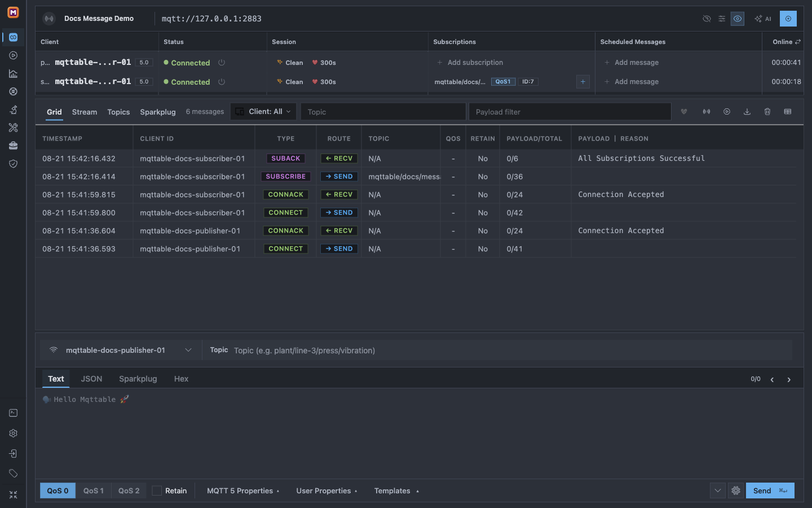Open the shield check sidebar icon

point(13,164)
